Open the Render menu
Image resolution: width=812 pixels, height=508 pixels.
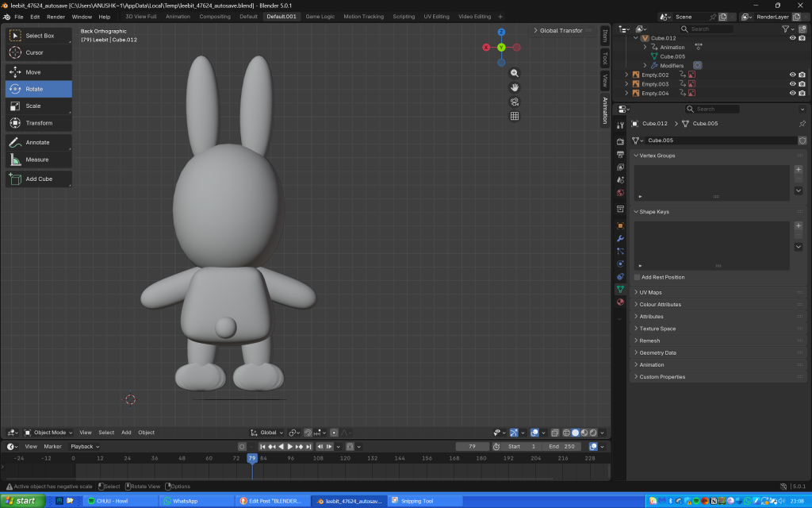click(x=56, y=17)
